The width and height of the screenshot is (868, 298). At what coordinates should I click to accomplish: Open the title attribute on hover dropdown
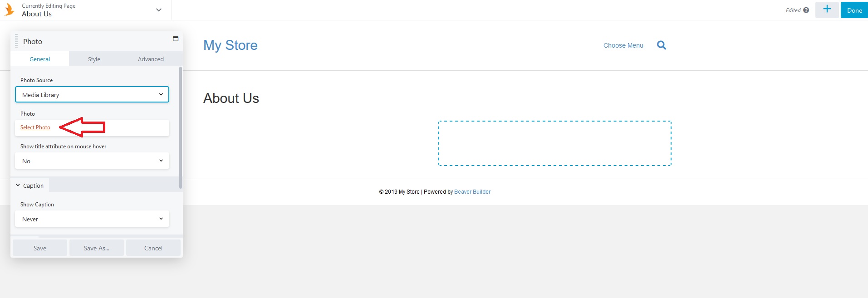(92, 161)
